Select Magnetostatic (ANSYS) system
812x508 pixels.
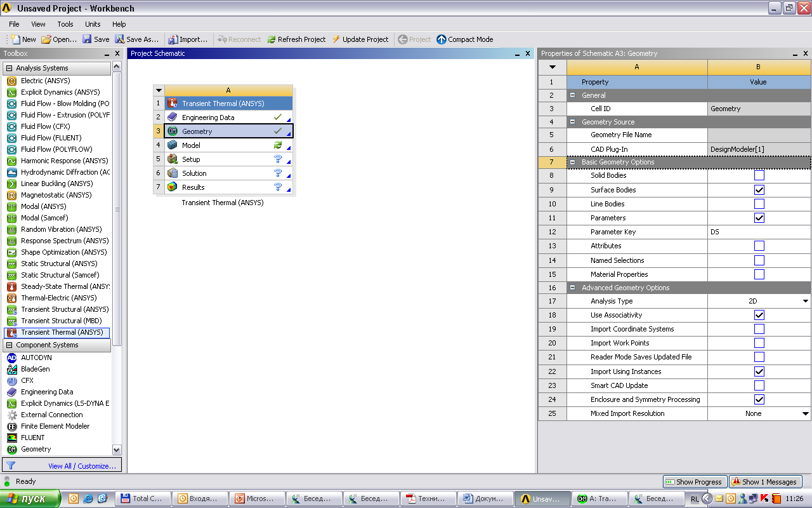(x=56, y=195)
